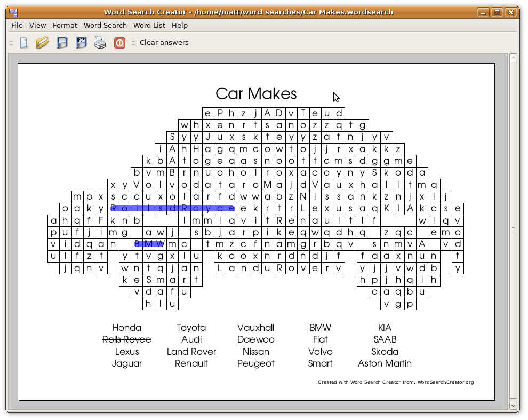The height and width of the screenshot is (420, 528).
Task: Click the red quit icon in toolbar
Action: (119, 43)
